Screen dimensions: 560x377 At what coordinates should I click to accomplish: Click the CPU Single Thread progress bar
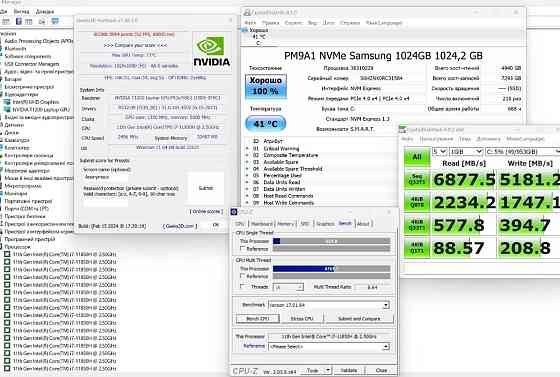[x=331, y=241]
